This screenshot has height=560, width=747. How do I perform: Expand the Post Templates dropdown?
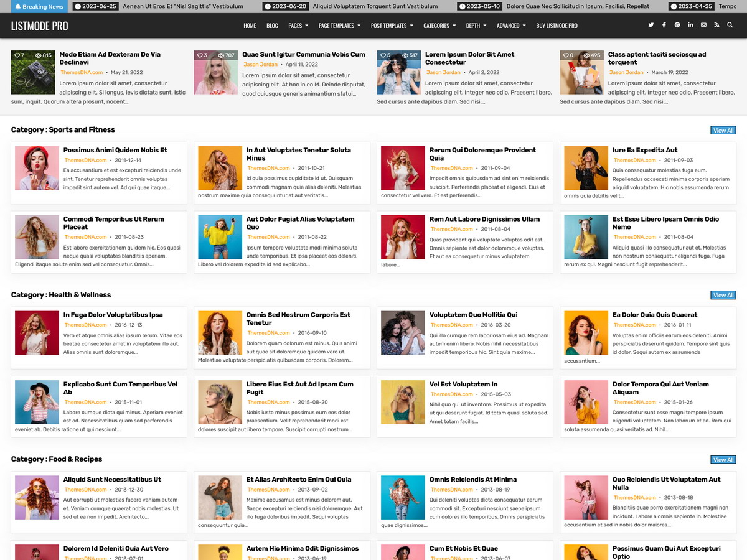(392, 26)
